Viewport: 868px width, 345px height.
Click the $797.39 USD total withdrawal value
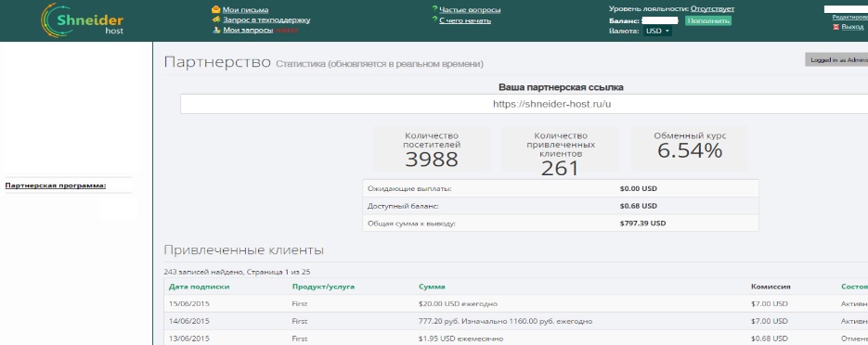coord(642,224)
